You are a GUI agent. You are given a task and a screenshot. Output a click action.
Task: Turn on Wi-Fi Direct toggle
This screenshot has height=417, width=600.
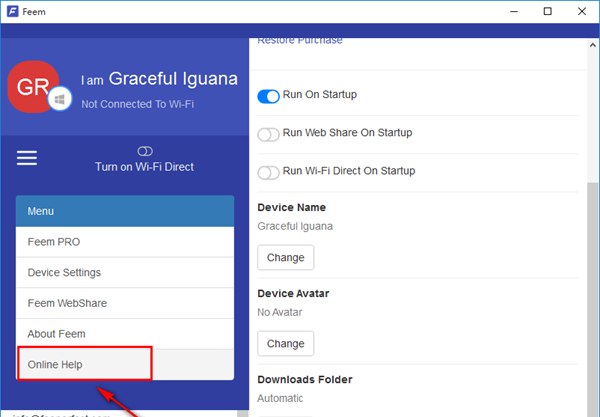[145, 151]
